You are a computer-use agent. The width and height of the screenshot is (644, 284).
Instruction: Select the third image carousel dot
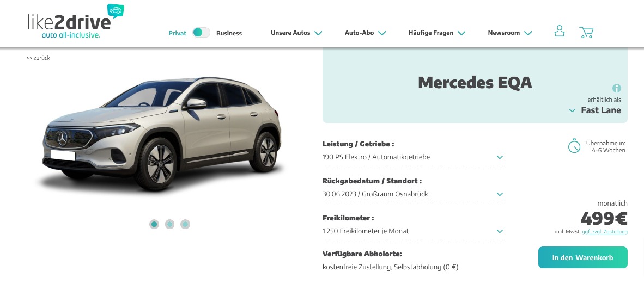[x=185, y=224]
